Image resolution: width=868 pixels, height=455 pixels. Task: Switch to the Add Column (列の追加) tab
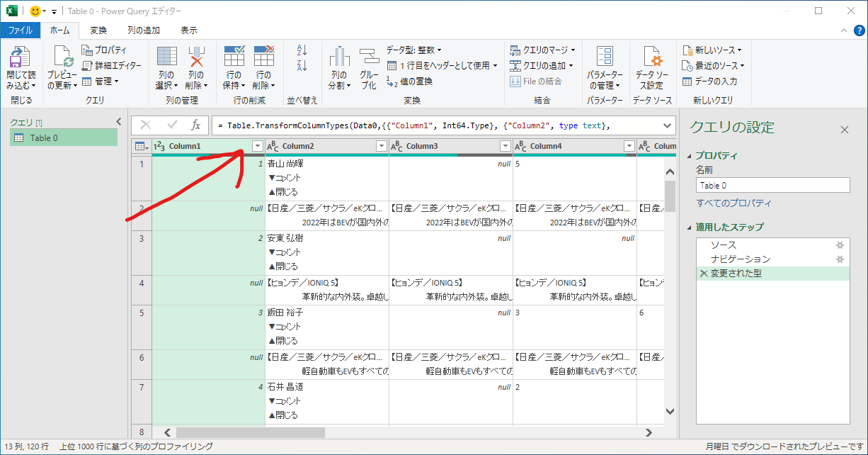(144, 30)
